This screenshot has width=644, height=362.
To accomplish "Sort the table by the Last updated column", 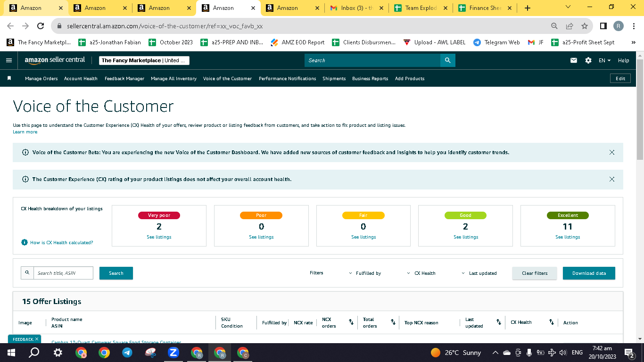I will point(499,322).
